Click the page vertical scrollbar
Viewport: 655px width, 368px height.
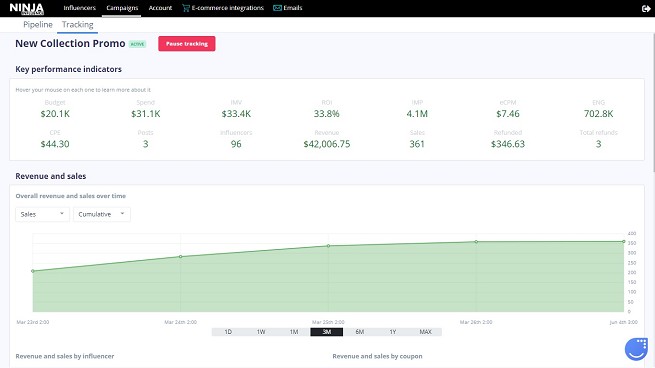pos(653,102)
